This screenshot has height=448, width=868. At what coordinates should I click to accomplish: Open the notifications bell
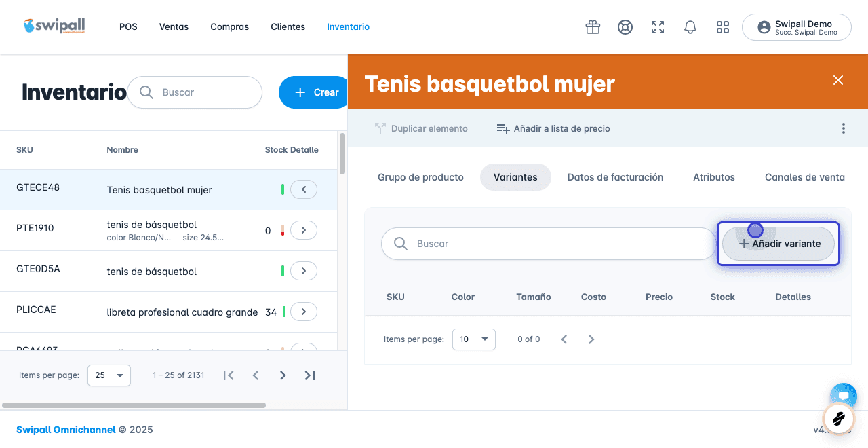690,27
